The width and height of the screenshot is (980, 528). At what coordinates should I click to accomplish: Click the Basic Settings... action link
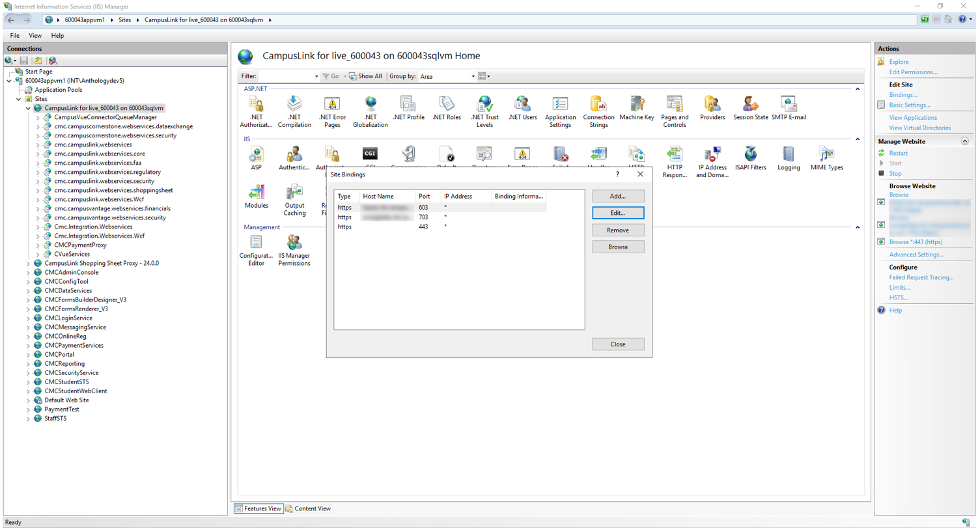coord(910,105)
